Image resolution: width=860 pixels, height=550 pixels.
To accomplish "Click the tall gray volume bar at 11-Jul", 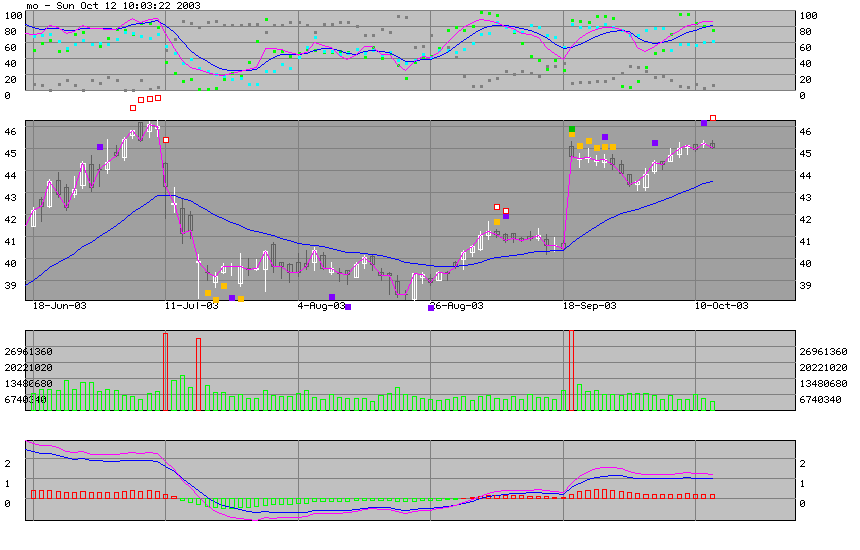I will click(165, 370).
